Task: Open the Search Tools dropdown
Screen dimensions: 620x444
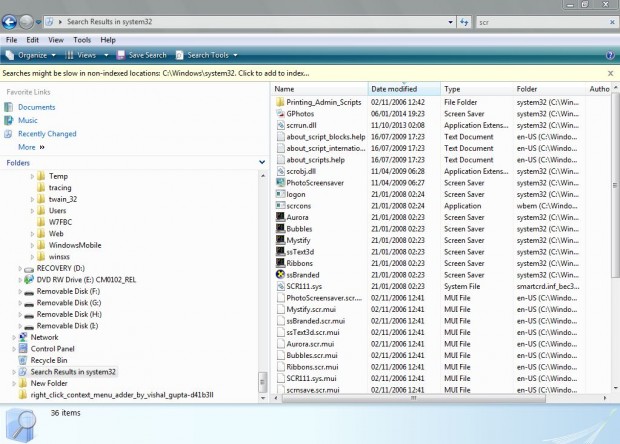Action: point(206,55)
